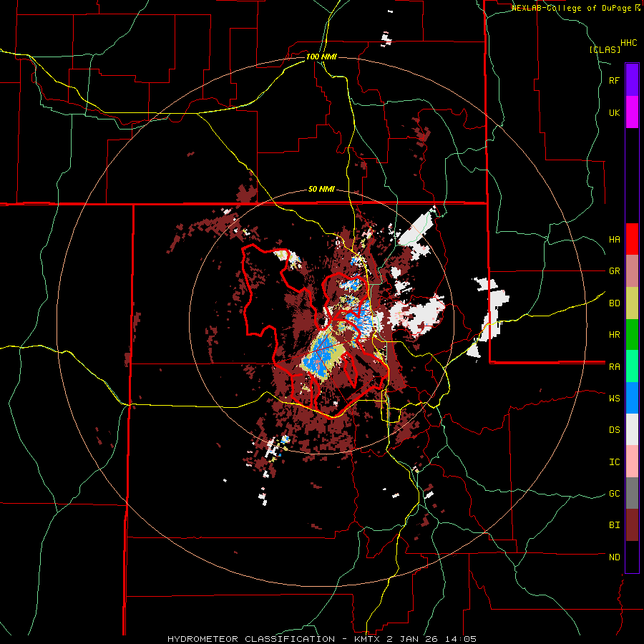Click the RA legend label
Viewport: 644px width, 644px height.
click(x=614, y=367)
